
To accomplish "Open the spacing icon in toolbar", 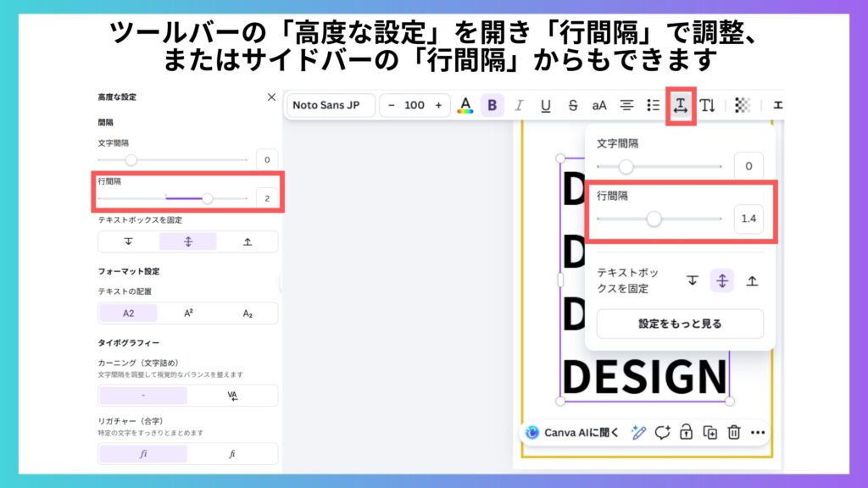I will (681, 105).
